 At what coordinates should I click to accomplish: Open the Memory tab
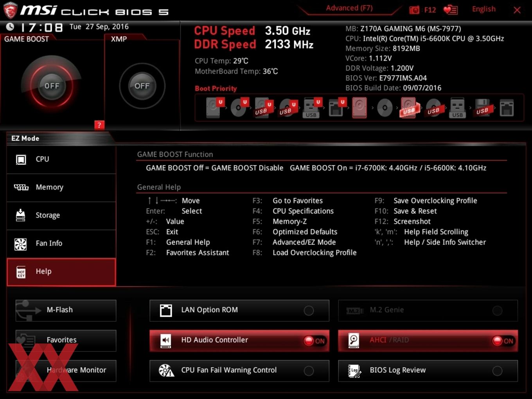61,188
